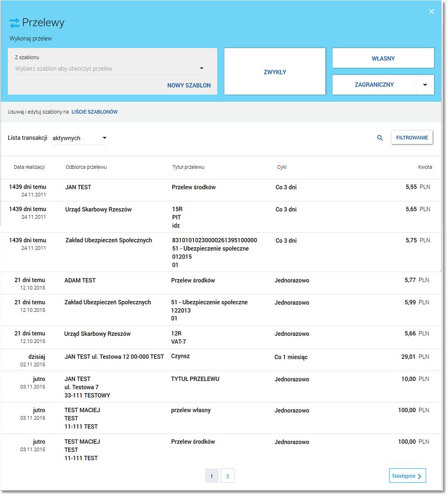Screen dimensions: 448x496
Task: Click the Co 1 miesiąc cycle value
Action: click(291, 357)
